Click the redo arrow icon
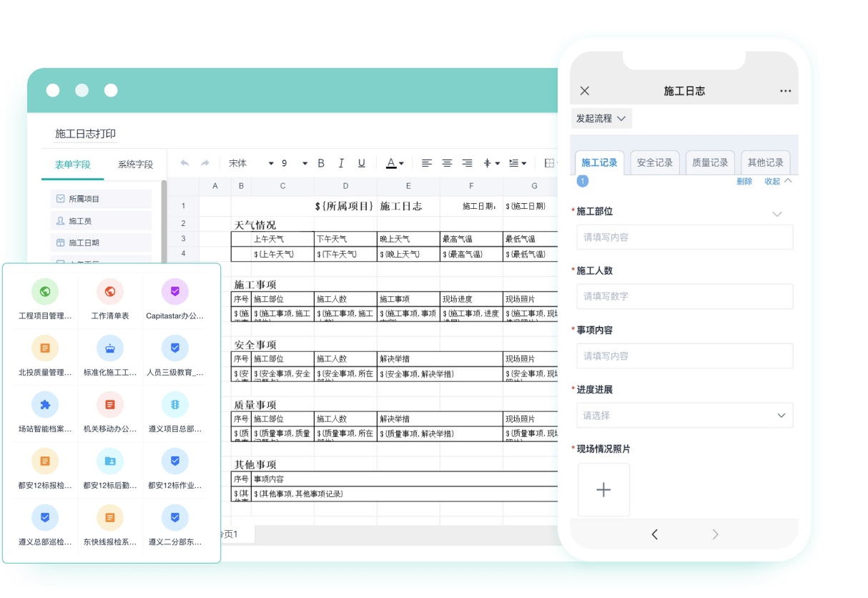 tap(205, 163)
